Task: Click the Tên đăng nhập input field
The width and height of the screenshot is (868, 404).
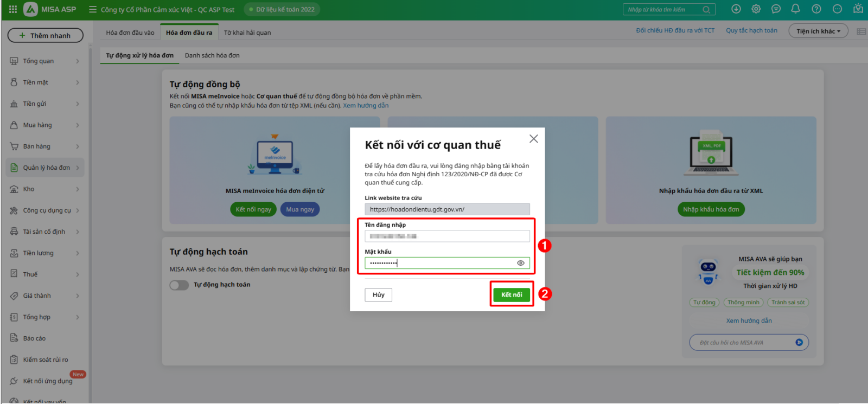Action: [447, 236]
